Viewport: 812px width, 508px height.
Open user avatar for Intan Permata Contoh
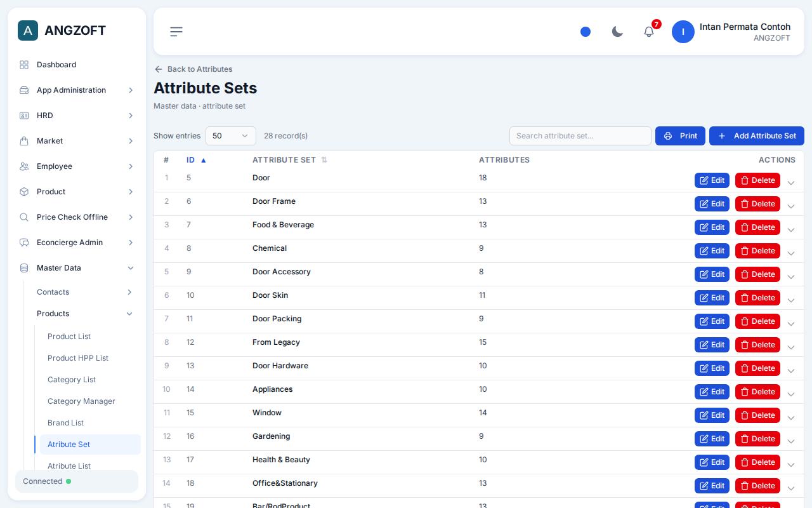683,32
